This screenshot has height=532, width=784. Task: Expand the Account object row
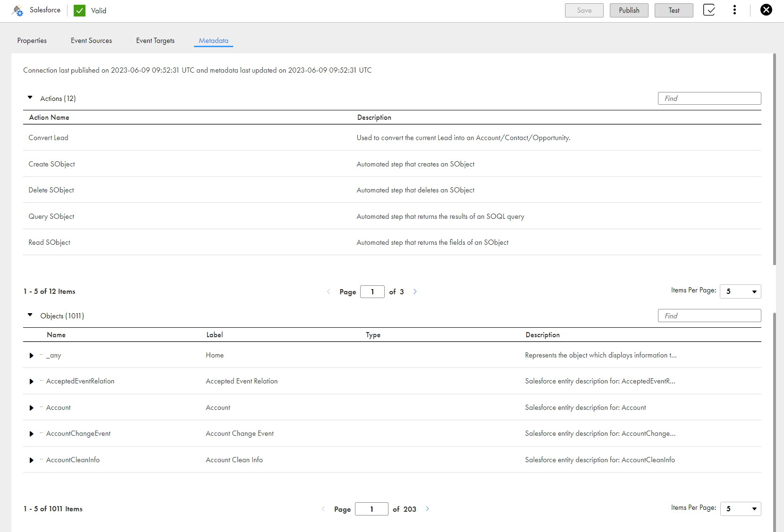[x=32, y=408]
